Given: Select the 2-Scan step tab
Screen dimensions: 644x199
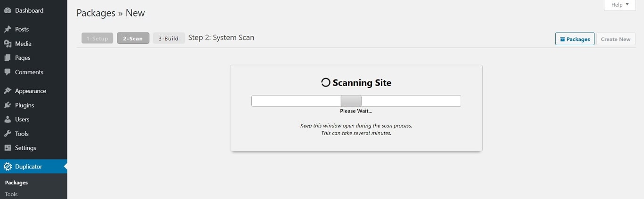Looking at the screenshot, I should (x=133, y=38).
